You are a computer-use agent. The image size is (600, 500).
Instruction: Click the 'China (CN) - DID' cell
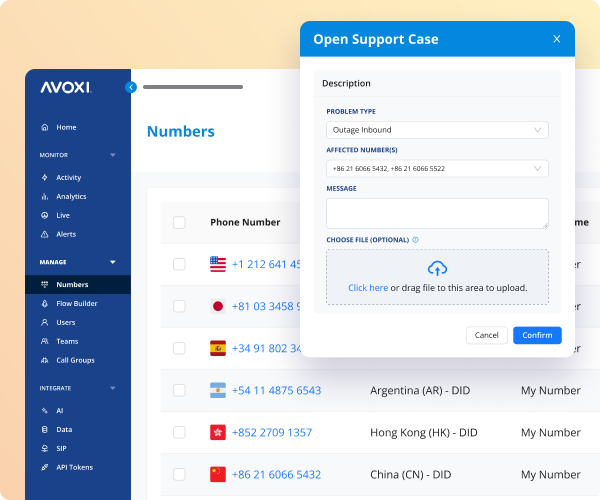coord(411,475)
